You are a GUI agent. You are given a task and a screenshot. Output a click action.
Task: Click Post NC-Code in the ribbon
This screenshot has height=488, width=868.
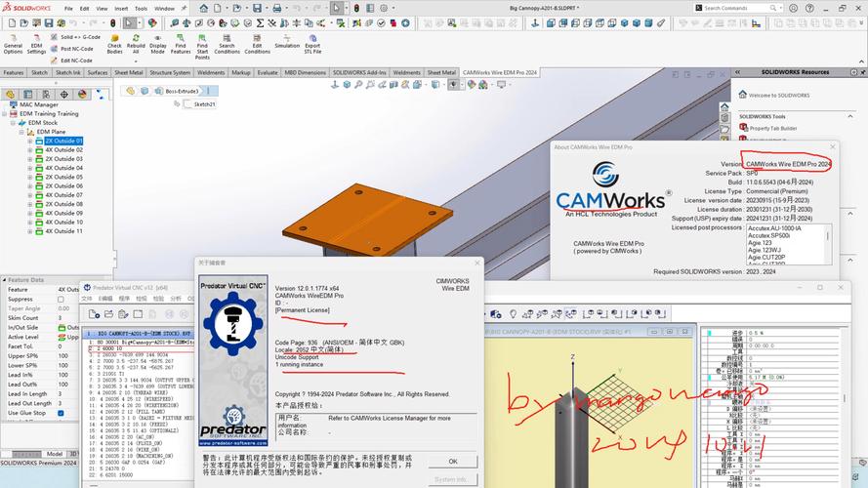pyautogui.click(x=72, y=49)
